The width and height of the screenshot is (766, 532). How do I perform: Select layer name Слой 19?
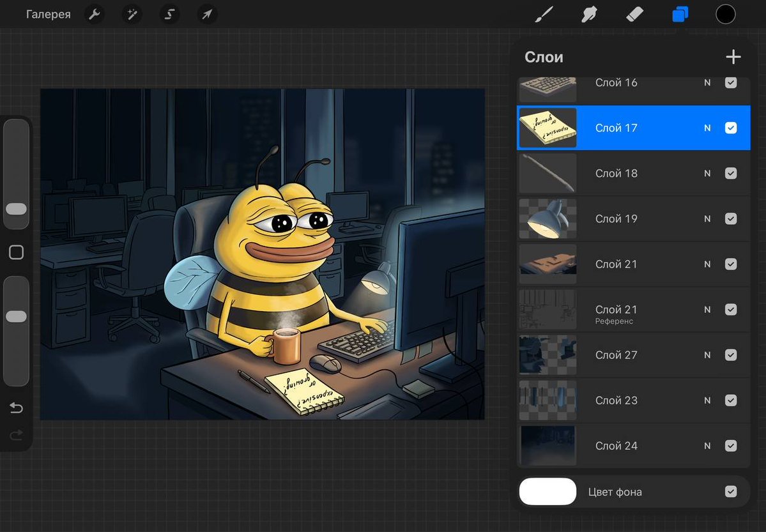tap(616, 219)
